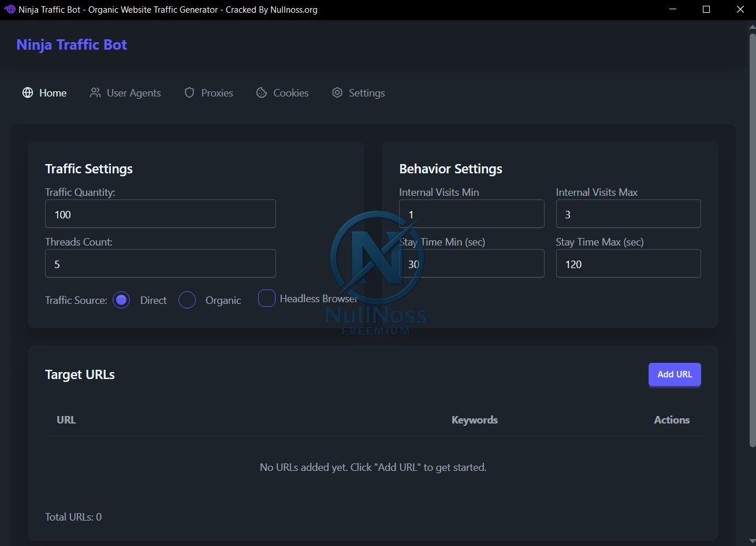Click the Stay Time Max field
Screen dimensions: 756x546
(x=628, y=263)
